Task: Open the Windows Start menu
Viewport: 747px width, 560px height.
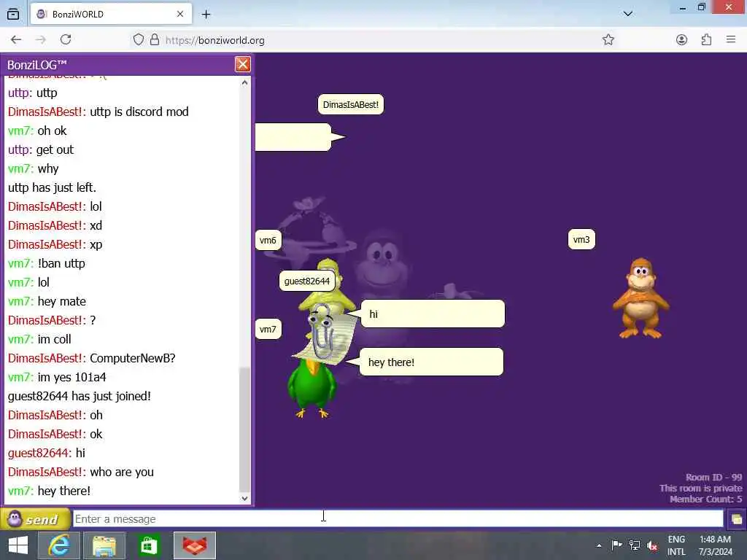Action: pyautogui.click(x=18, y=545)
